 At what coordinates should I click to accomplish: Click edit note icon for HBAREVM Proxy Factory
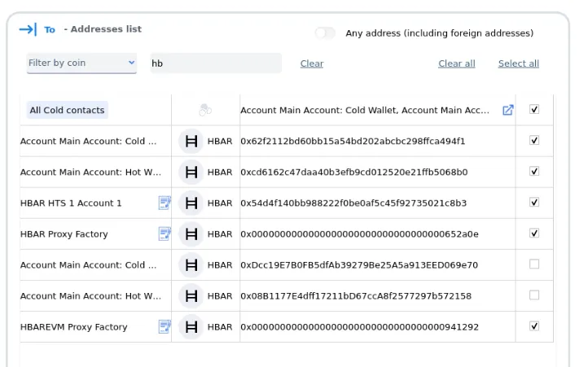(165, 327)
